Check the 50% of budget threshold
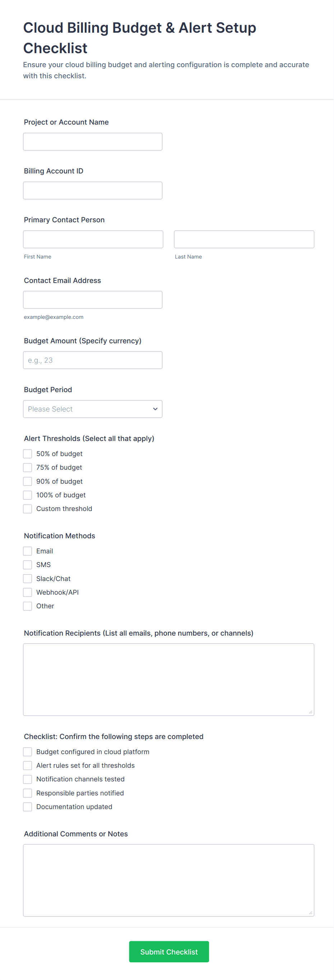The height and width of the screenshot is (980, 334). (x=27, y=454)
